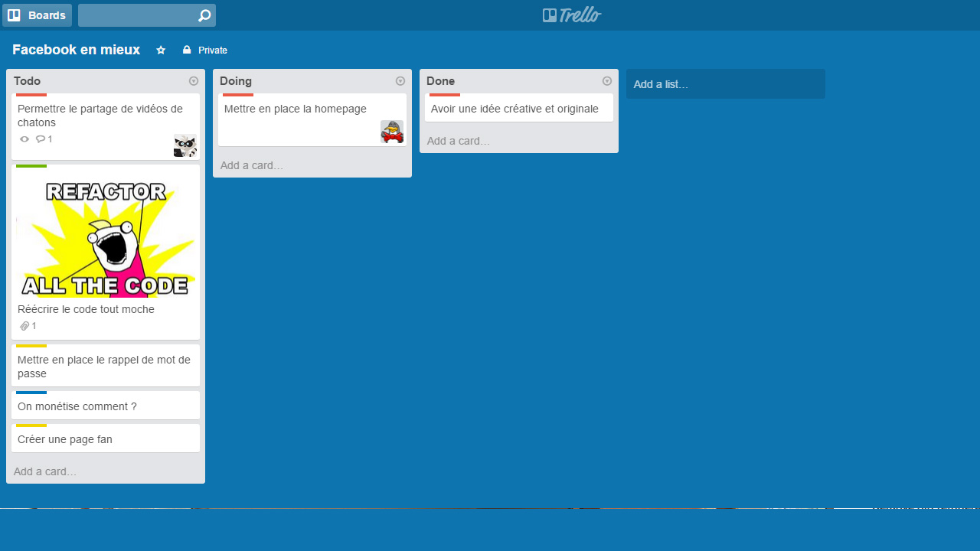The image size is (980, 551).
Task: Click red label on homepage card
Action: pyautogui.click(x=238, y=95)
